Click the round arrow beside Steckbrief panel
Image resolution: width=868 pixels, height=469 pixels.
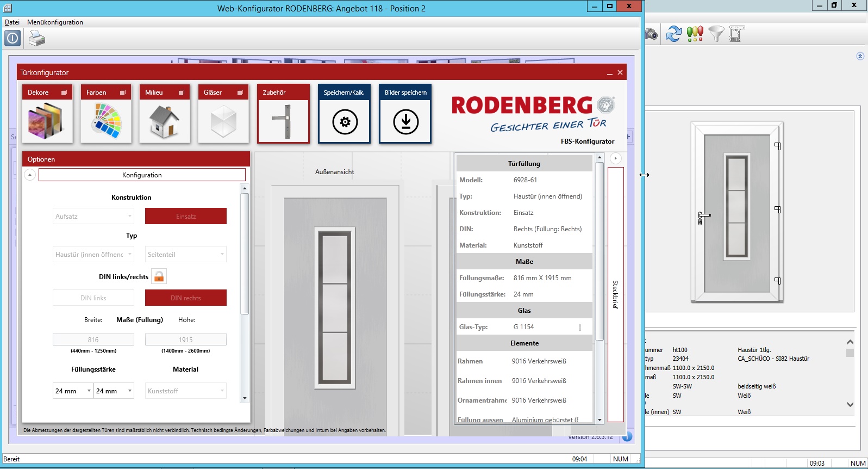[615, 158]
